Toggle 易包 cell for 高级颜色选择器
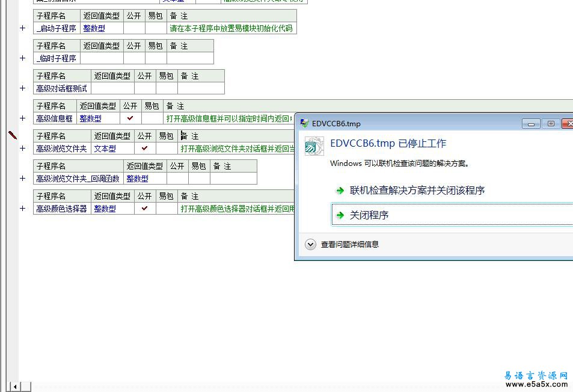The height and width of the screenshot is (392, 573). (x=167, y=208)
